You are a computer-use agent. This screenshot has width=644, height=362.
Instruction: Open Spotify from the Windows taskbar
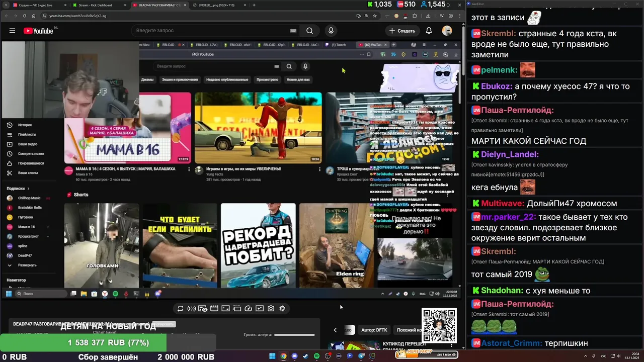(316, 356)
